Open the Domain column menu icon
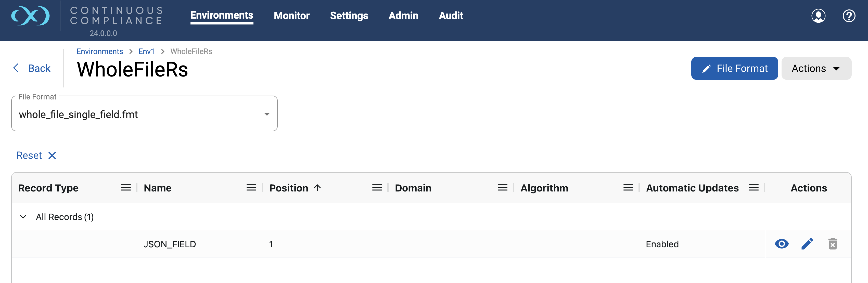Screen dimensions: 868x283 pos(502,188)
